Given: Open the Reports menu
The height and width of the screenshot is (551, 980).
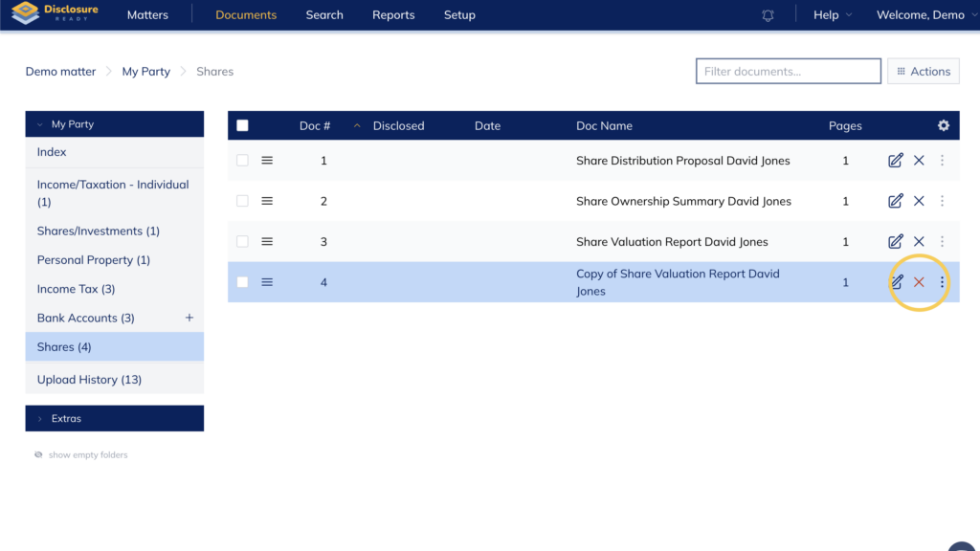Looking at the screenshot, I should [393, 15].
